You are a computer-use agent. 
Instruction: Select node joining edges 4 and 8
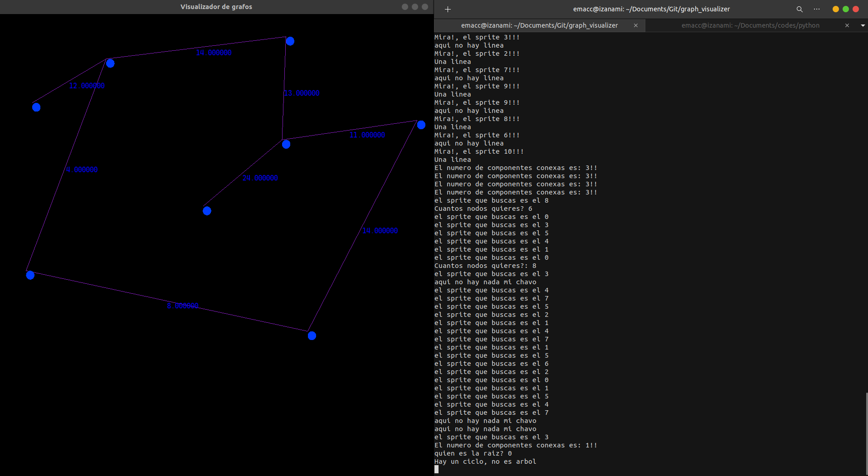[x=30, y=275]
